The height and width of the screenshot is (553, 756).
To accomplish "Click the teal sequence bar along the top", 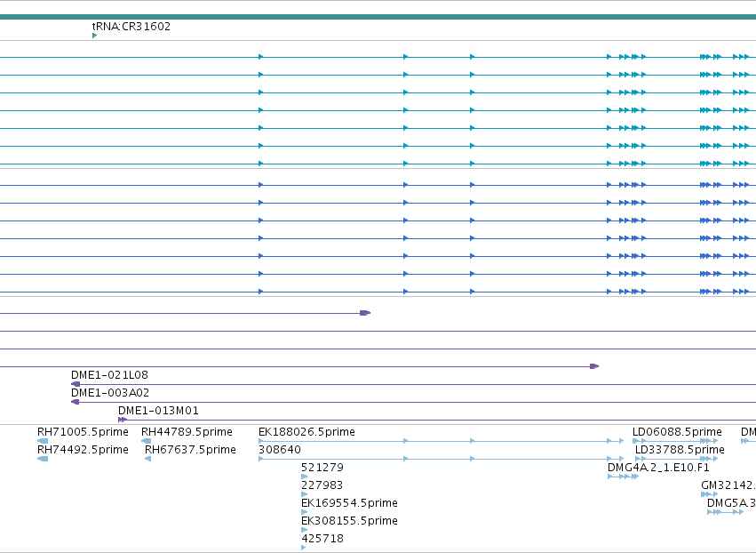I will click(378, 17).
